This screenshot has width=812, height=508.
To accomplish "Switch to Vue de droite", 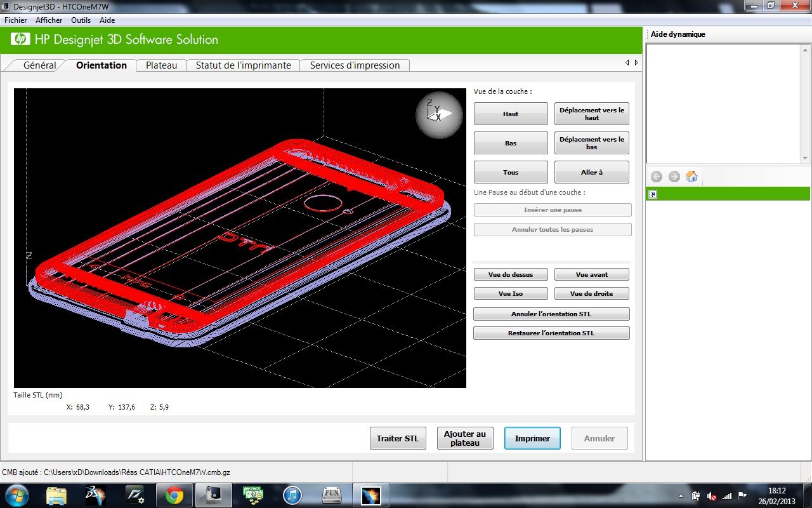I will tap(592, 293).
